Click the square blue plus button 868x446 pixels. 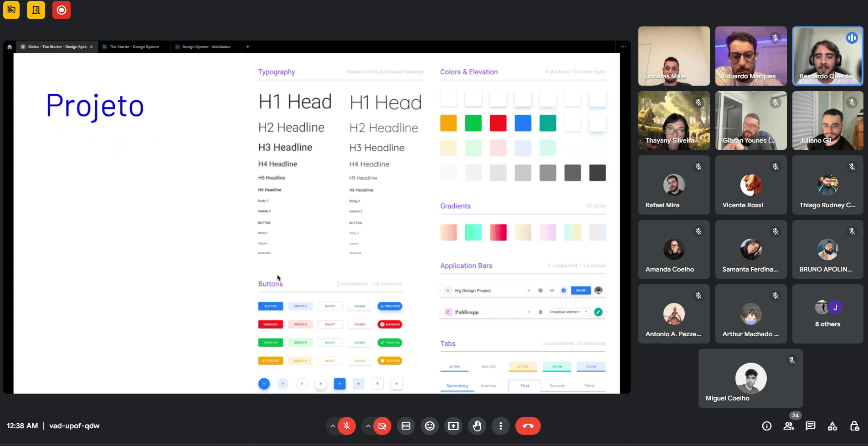(339, 384)
